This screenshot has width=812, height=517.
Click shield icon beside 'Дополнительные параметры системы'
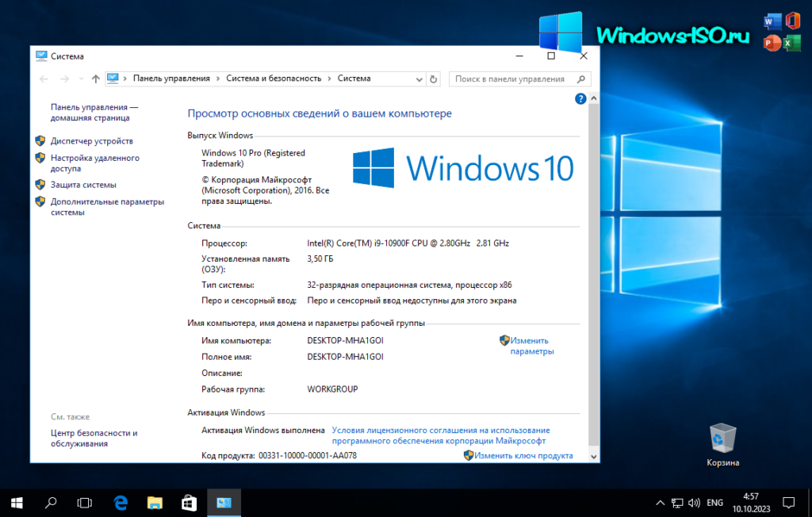[x=40, y=201]
